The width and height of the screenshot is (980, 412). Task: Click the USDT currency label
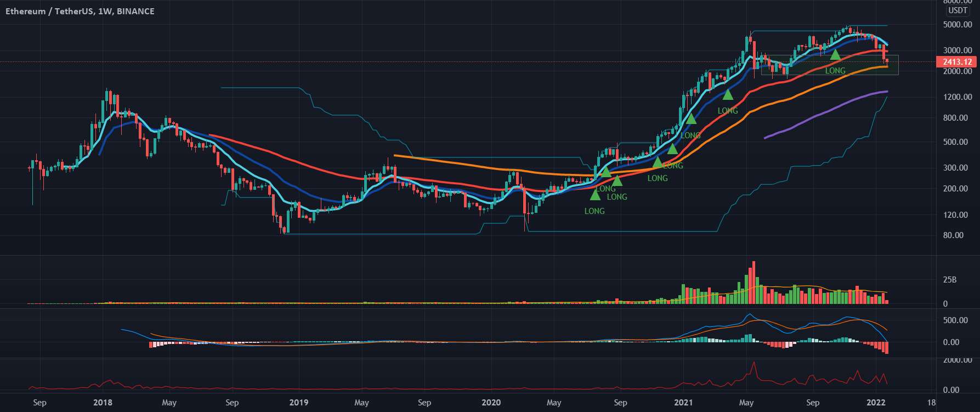(958, 10)
